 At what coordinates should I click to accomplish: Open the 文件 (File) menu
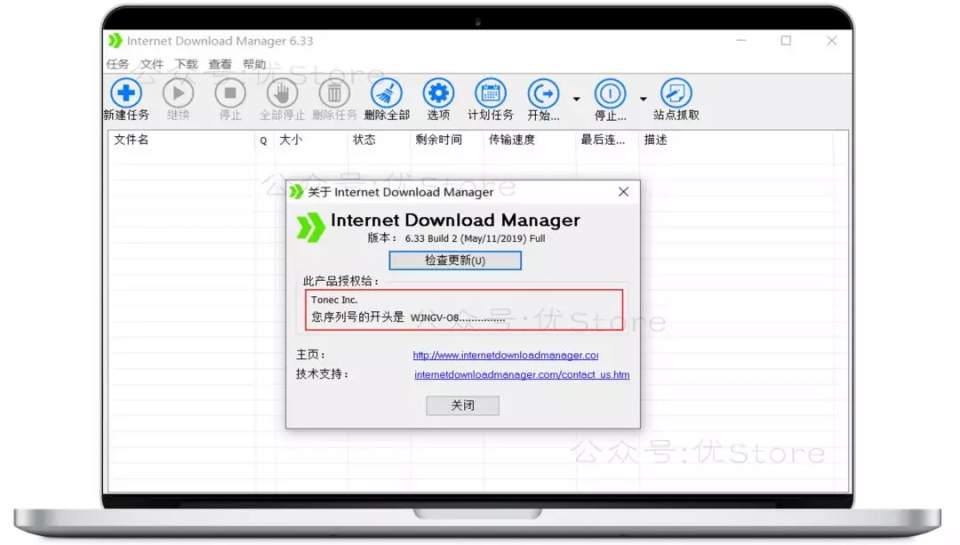click(x=152, y=64)
